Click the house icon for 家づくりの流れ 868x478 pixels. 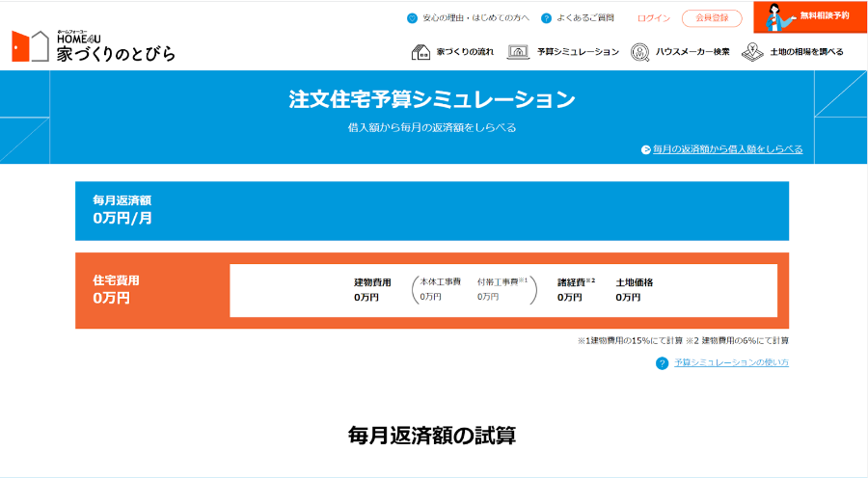point(420,52)
